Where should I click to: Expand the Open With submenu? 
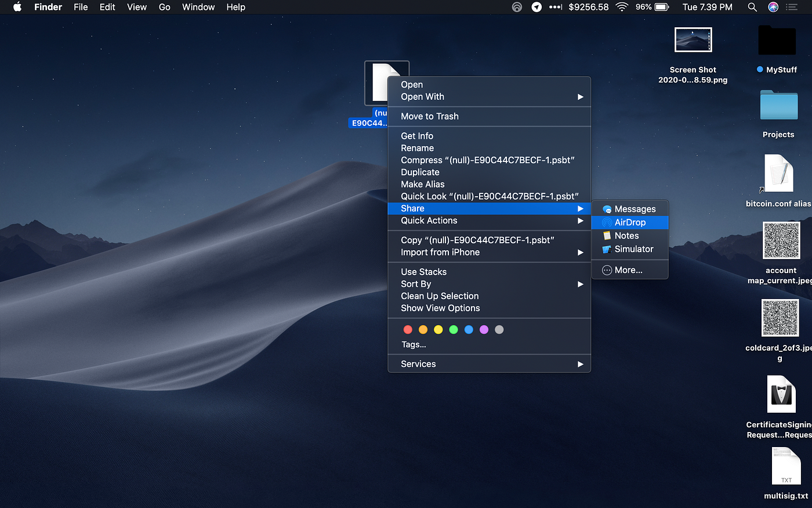489,97
